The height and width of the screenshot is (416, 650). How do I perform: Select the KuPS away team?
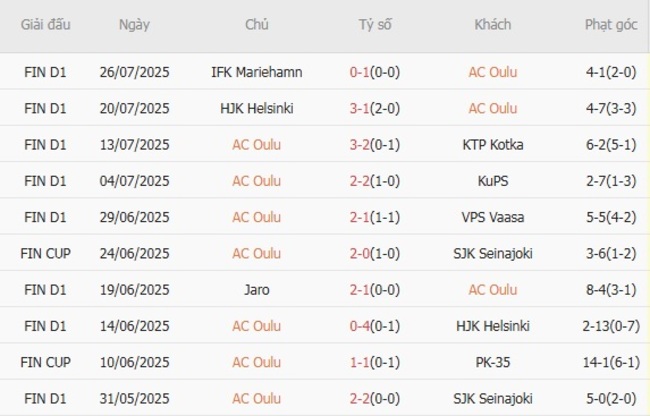point(493,181)
